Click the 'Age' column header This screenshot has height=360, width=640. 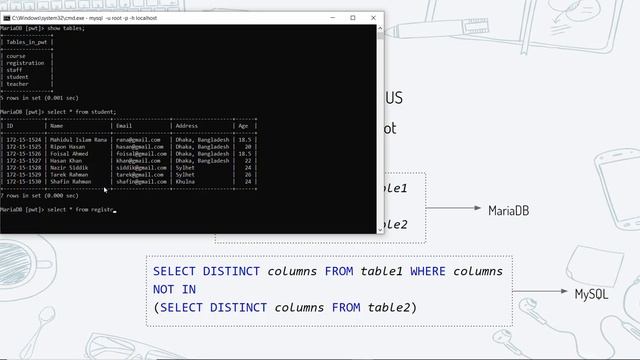pos(243,126)
